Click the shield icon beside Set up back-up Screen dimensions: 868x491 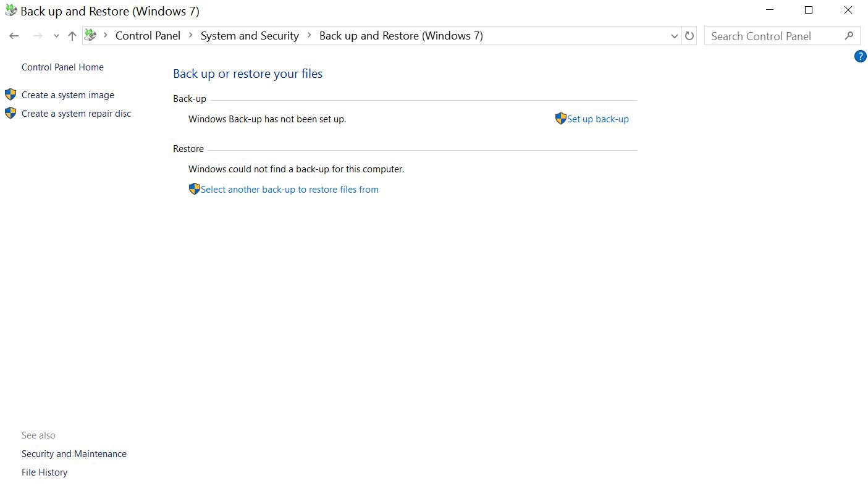[x=560, y=119]
